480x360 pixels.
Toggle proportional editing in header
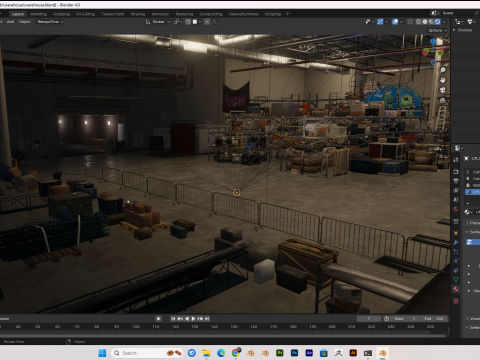pyautogui.click(x=207, y=22)
